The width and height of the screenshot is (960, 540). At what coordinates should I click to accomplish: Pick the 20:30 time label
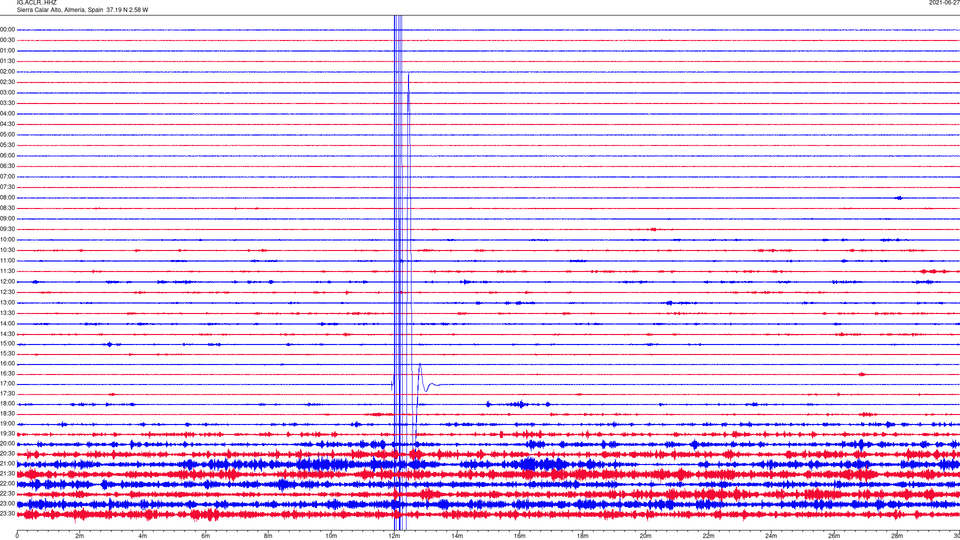point(7,453)
